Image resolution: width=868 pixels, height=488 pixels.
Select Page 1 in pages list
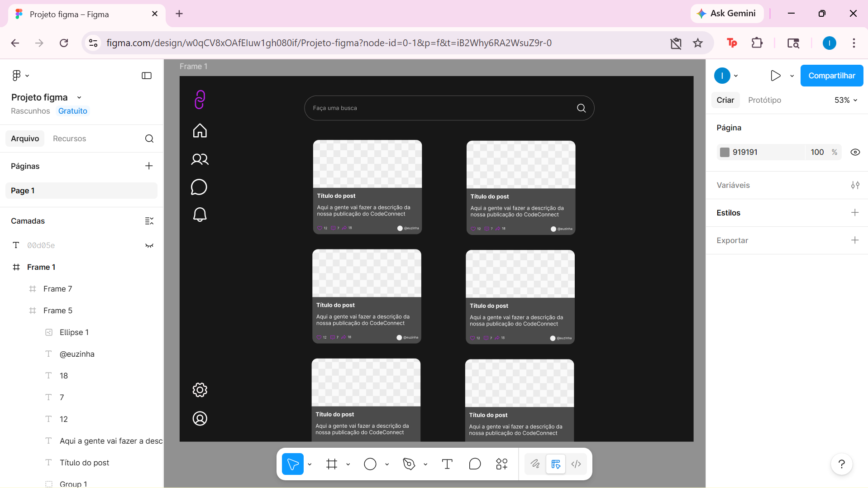[x=81, y=191]
